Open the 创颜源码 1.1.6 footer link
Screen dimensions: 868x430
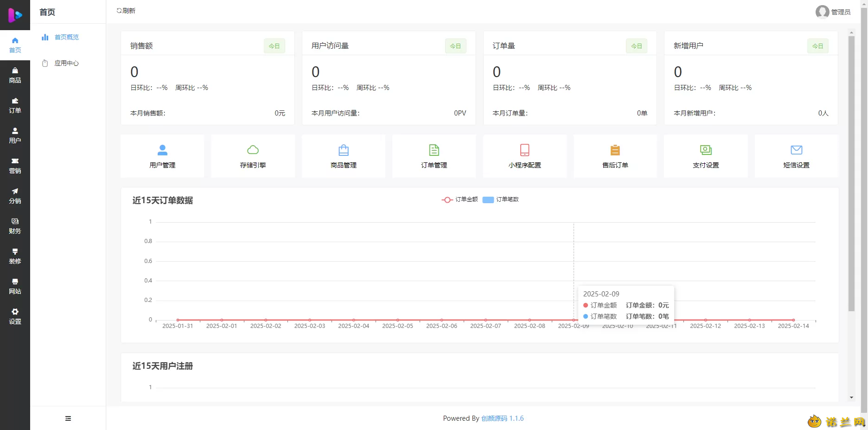point(503,418)
